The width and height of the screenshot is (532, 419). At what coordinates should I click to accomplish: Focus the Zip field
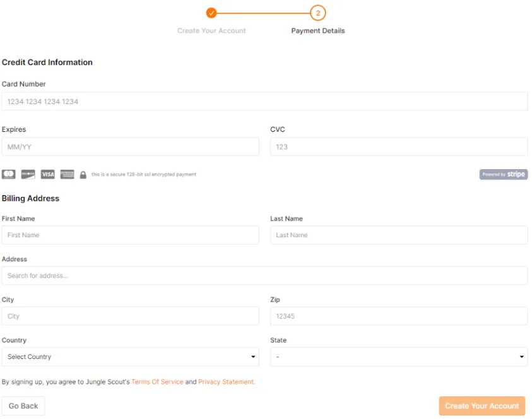[399, 316]
